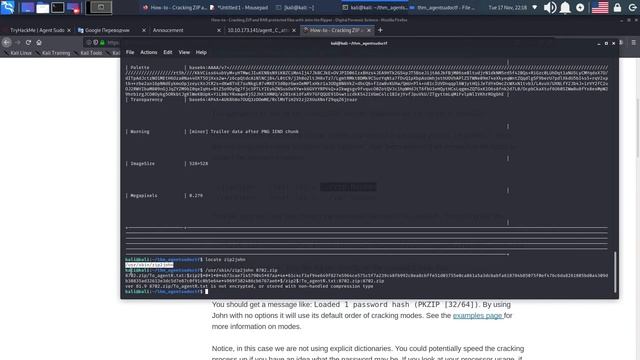Click highlighted /usr/sbin/zip2john path in terminal
The height and width of the screenshot is (360, 640).
click(149, 265)
